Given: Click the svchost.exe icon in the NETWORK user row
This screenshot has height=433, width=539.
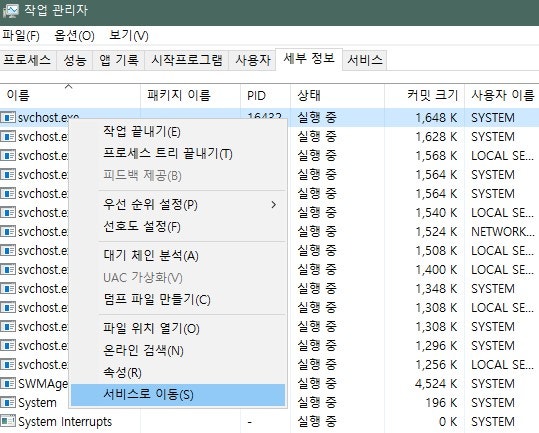Looking at the screenshot, I should coord(8,231).
